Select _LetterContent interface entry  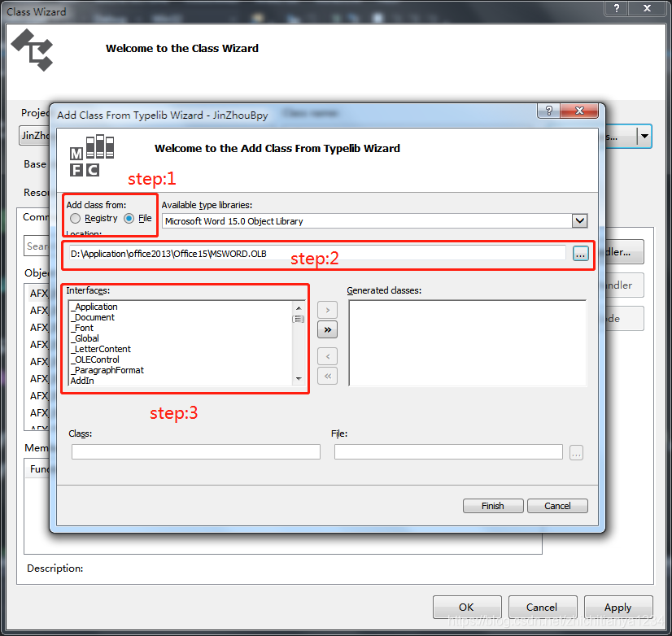point(101,349)
